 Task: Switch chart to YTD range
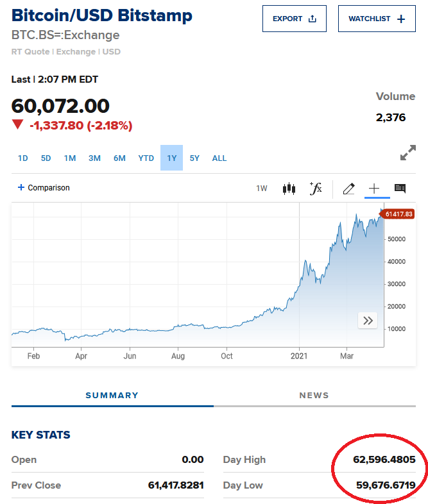(x=146, y=158)
